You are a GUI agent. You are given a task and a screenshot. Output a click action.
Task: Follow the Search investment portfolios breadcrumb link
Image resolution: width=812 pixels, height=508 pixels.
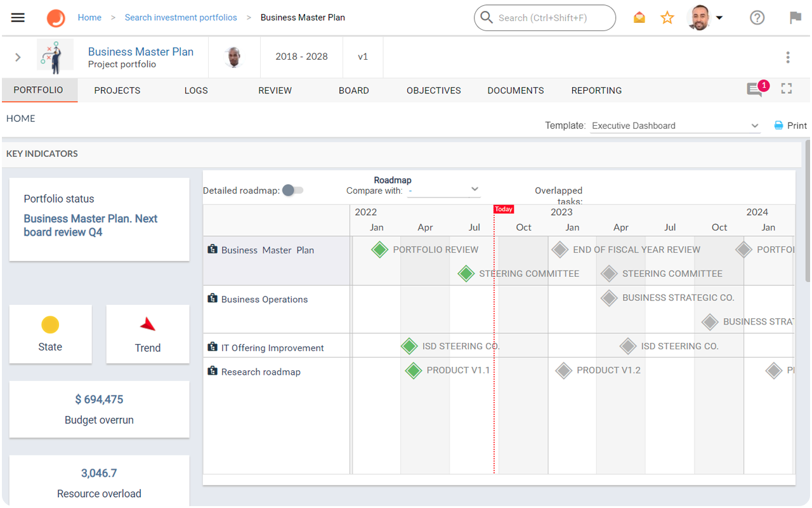point(181,17)
